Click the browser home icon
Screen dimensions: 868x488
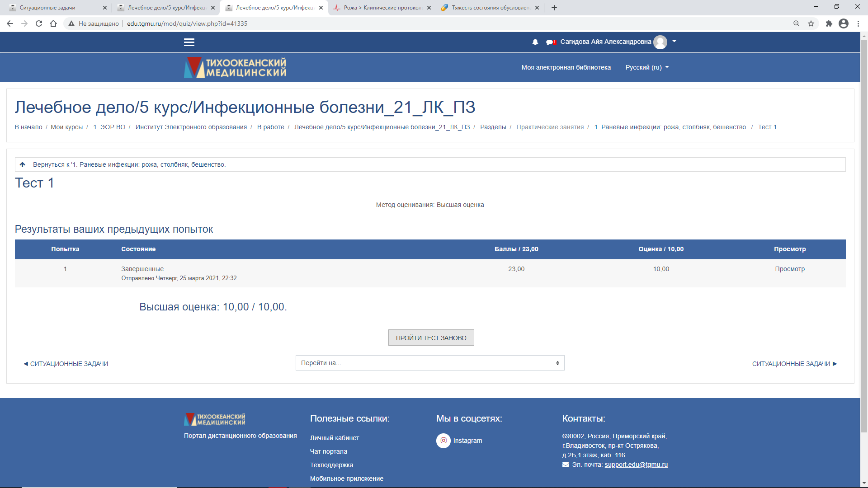point(53,23)
